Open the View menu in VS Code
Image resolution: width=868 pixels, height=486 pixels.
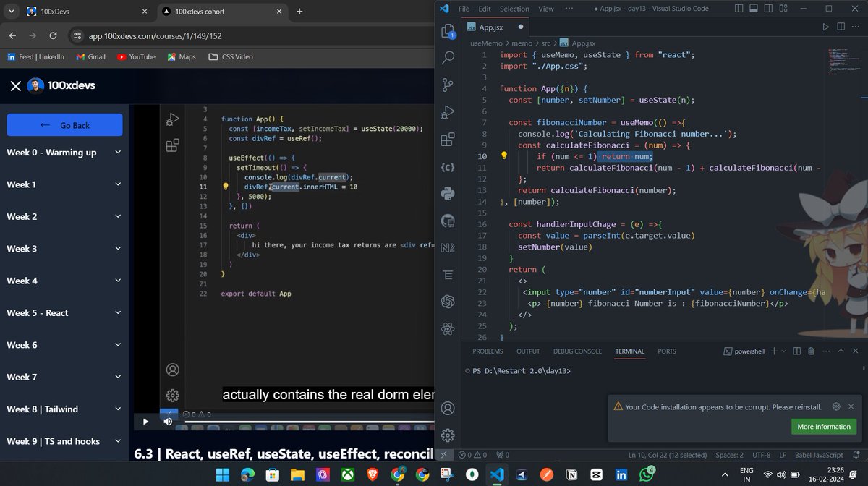coord(546,9)
